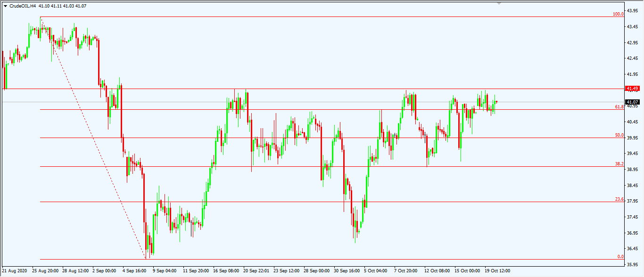Click the 50.0 Fibonacci level label
The image size is (644, 277).
(619, 135)
